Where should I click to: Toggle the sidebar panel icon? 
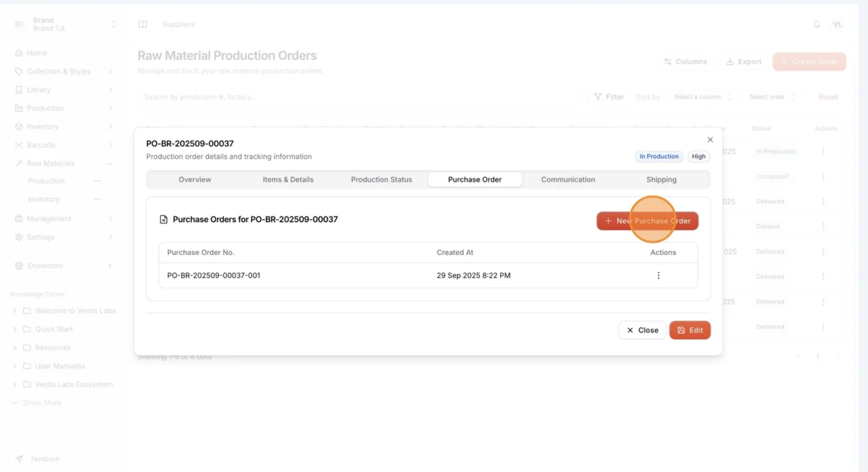pos(143,24)
